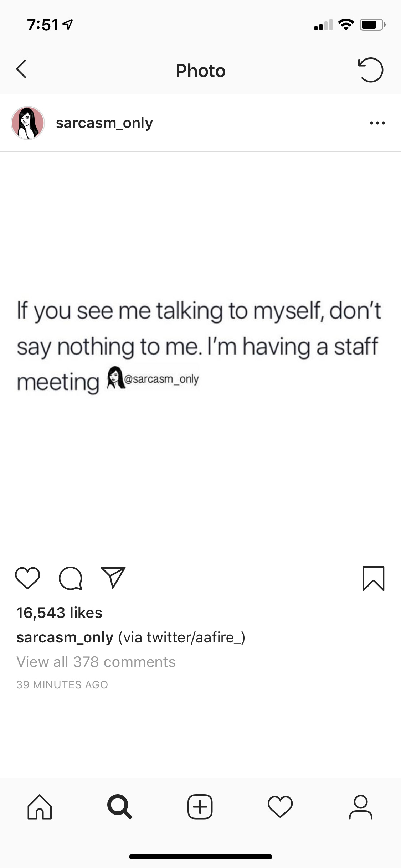Image resolution: width=401 pixels, height=868 pixels.
Task: Tap the 39 minutes ago timestamp
Action: pos(62,685)
